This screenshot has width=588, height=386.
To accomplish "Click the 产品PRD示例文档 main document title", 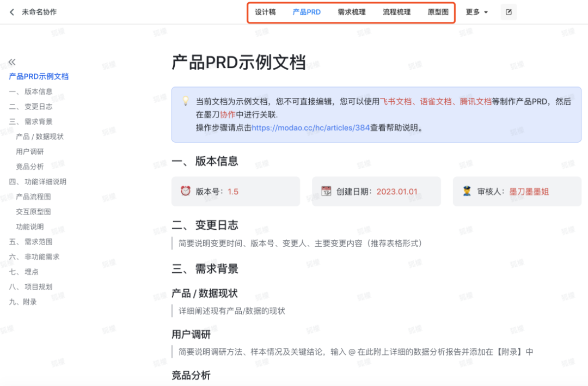I will coord(238,62).
